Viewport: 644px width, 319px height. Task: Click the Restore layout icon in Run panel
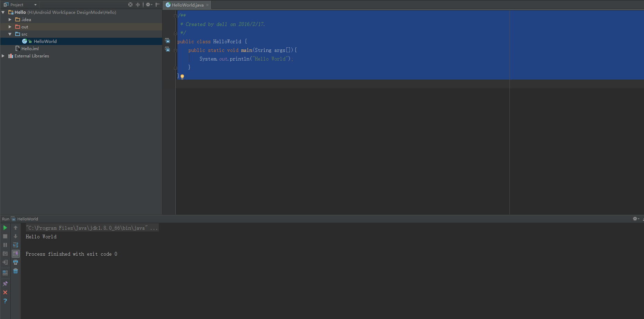[5, 273]
